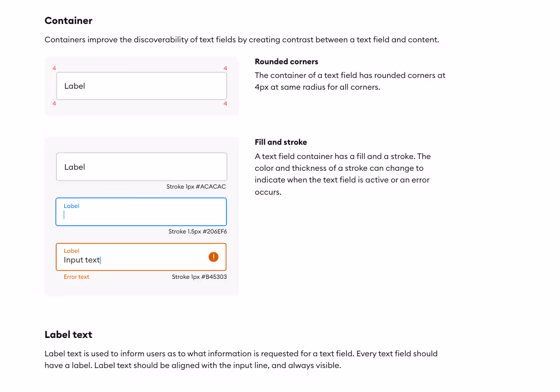
Task: Click the Container section heading
Action: click(x=68, y=20)
